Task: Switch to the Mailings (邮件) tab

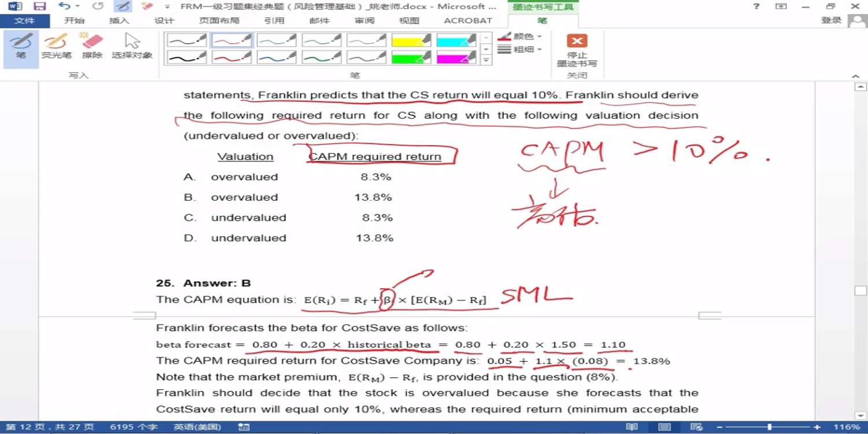Action: 319,21
